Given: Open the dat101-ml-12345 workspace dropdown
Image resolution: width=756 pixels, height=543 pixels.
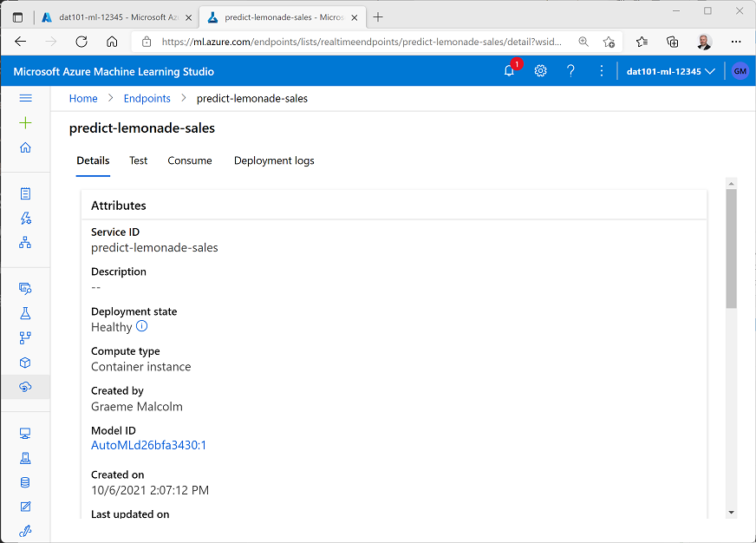Looking at the screenshot, I should point(670,70).
